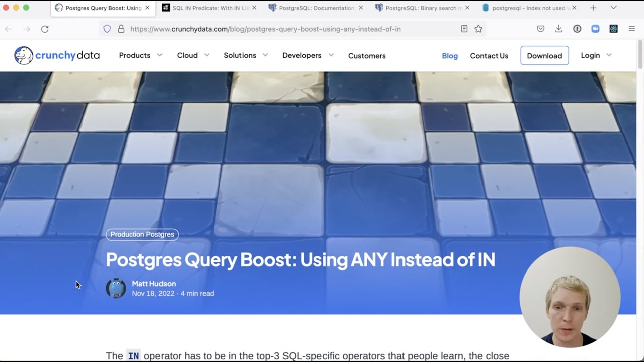Open the browser downloads panel

[x=559, y=29]
